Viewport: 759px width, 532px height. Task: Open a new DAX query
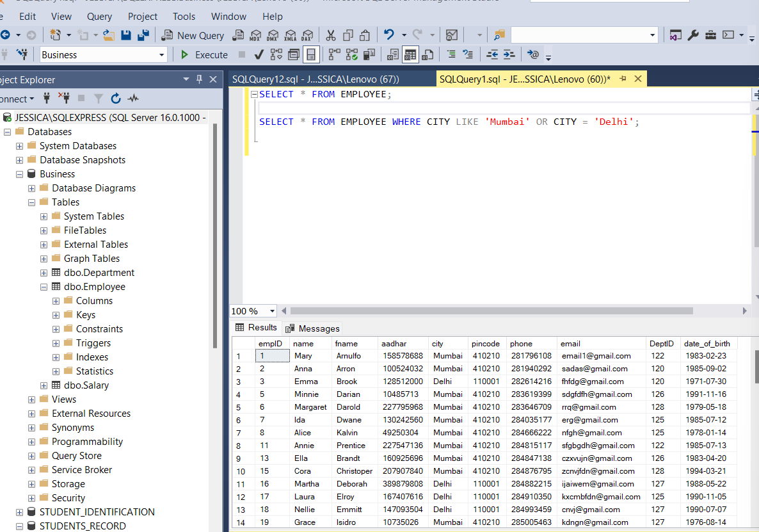point(307,35)
